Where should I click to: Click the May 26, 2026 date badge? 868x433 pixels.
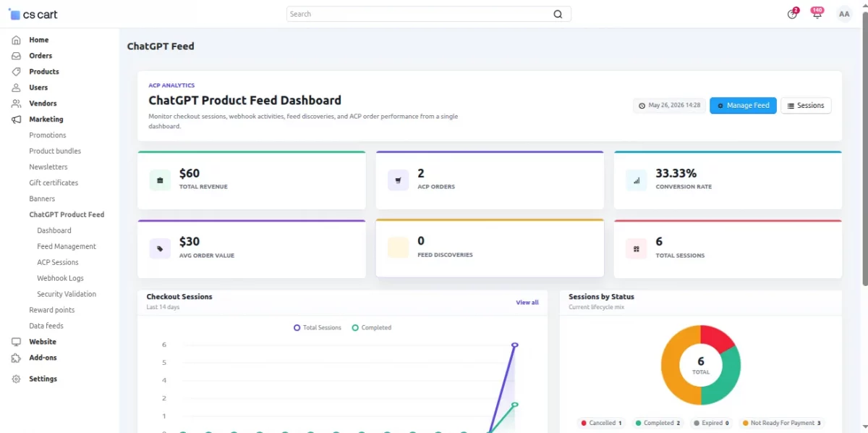pyautogui.click(x=670, y=106)
